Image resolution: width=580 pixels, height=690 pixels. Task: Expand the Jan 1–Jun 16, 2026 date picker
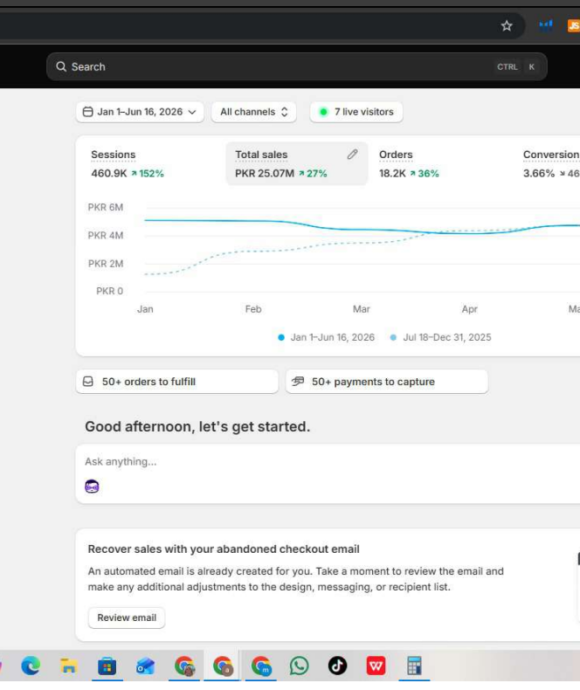click(139, 112)
